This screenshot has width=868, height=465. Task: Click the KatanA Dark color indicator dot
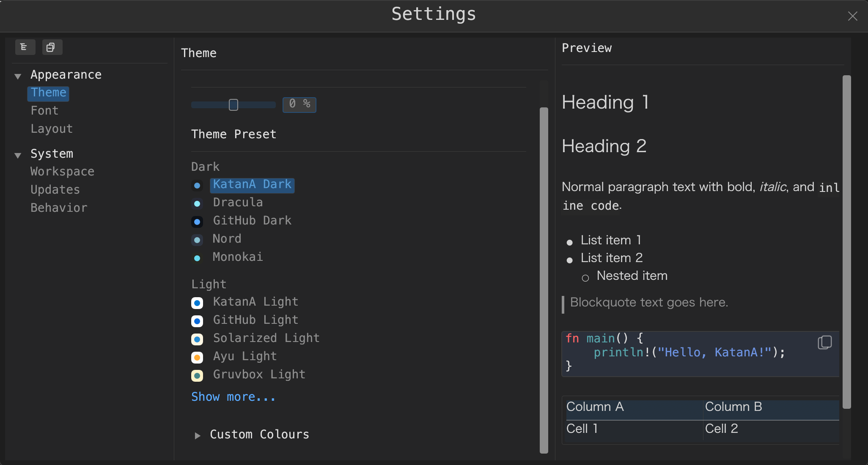click(x=197, y=186)
